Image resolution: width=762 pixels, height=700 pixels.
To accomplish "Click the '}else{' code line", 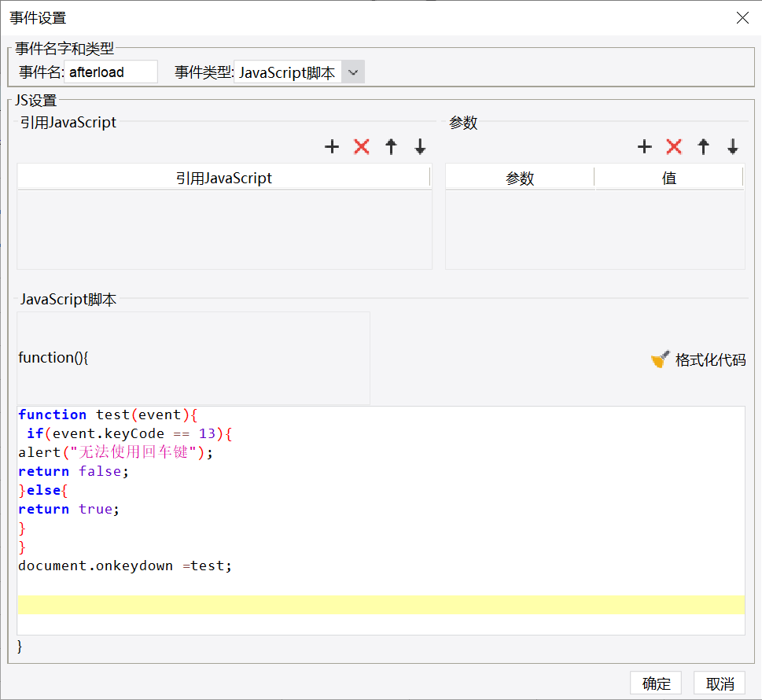I will 43,491.
